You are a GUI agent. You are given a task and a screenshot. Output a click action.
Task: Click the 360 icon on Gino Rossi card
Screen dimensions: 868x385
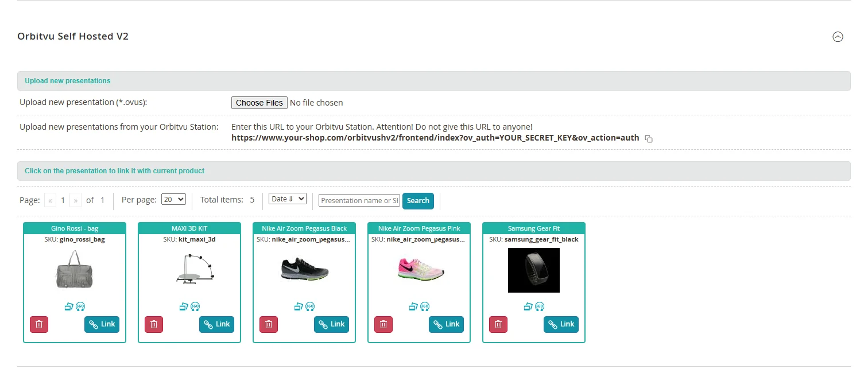(x=80, y=306)
